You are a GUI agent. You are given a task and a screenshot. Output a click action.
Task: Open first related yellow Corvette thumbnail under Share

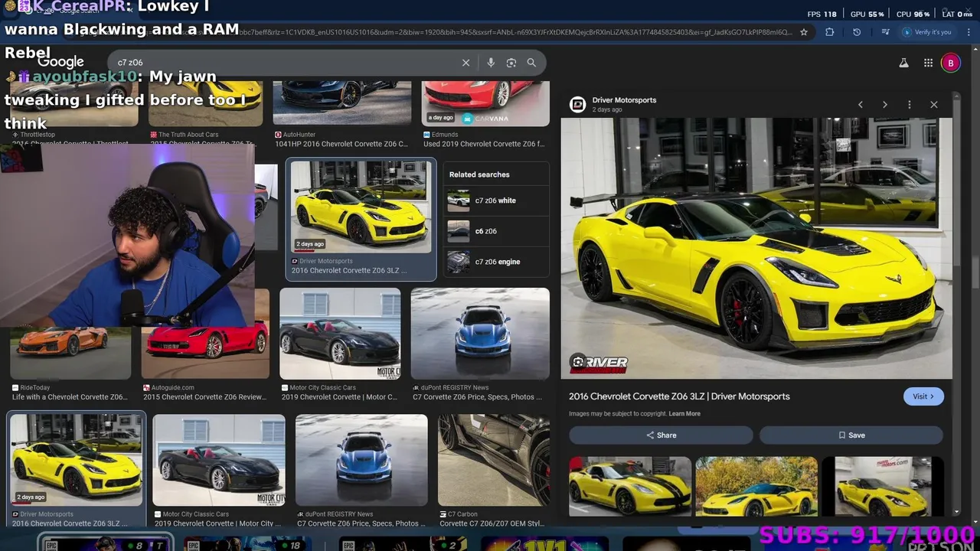(x=629, y=486)
